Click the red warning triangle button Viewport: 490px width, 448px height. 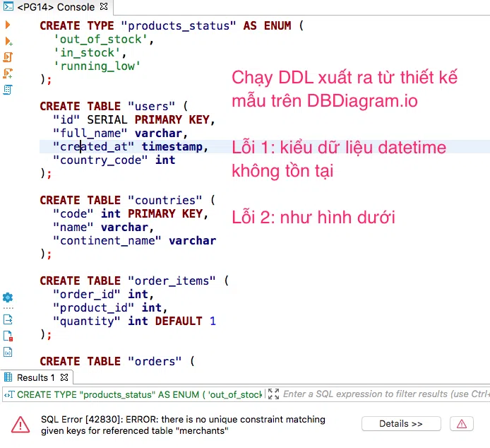tap(461, 424)
